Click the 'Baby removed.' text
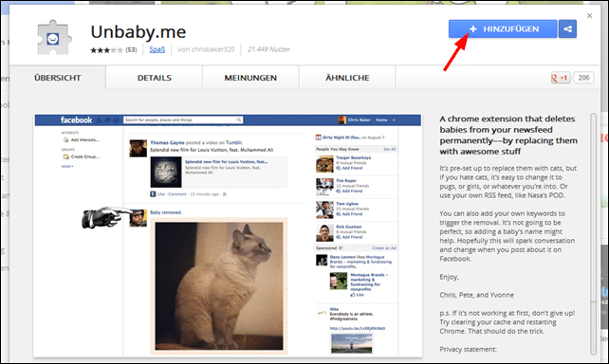Viewport: 609px width, 364px height. pyautogui.click(x=166, y=212)
